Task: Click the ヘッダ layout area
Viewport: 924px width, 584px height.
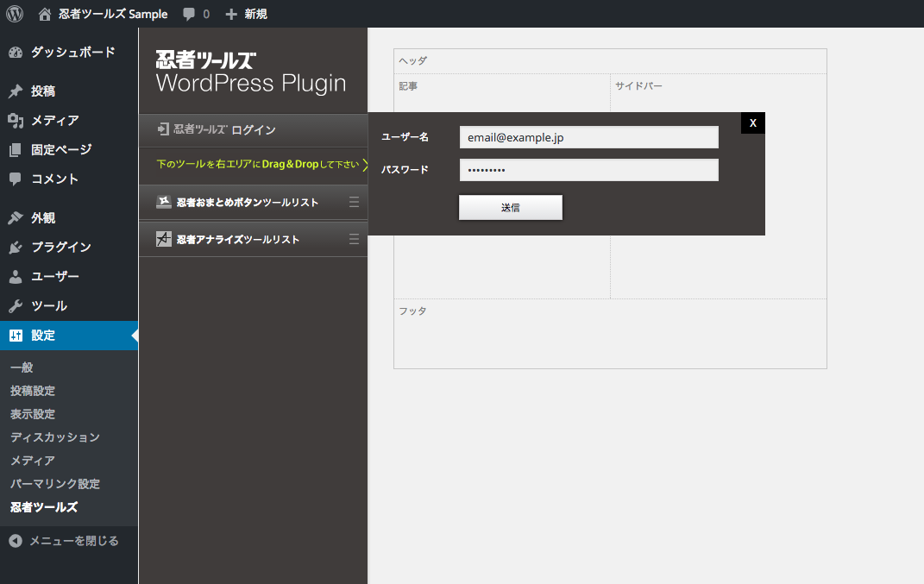Action: [x=610, y=61]
